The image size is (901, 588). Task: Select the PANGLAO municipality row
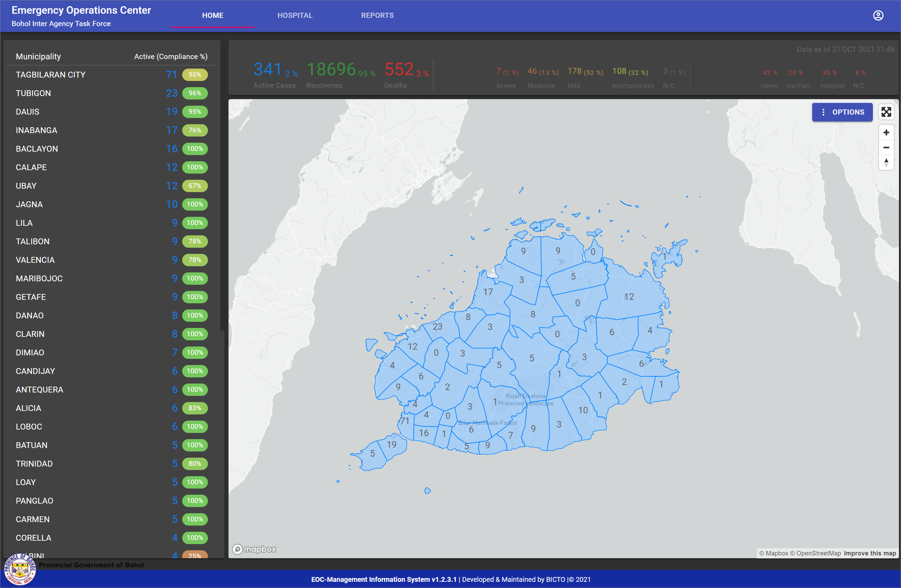(x=34, y=501)
